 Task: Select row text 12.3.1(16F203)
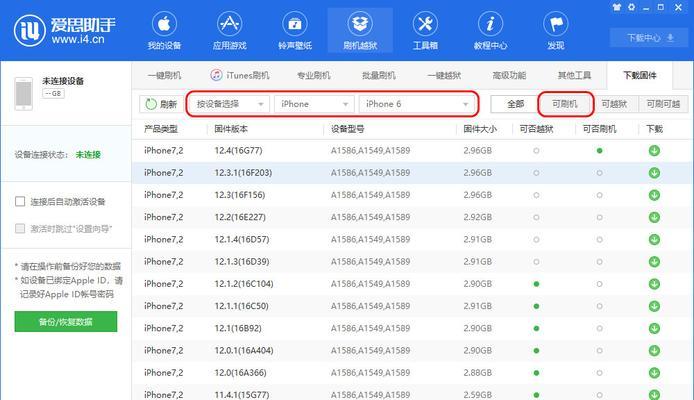tap(243, 173)
